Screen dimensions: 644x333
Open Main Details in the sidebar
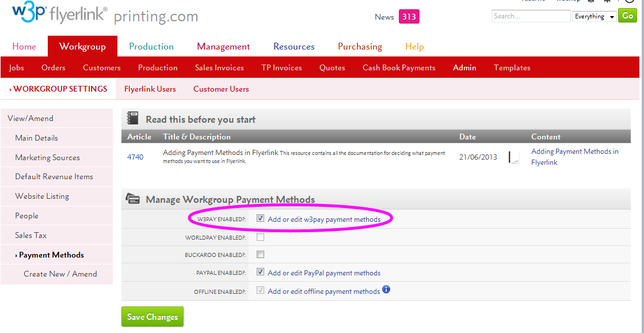[x=56, y=138]
